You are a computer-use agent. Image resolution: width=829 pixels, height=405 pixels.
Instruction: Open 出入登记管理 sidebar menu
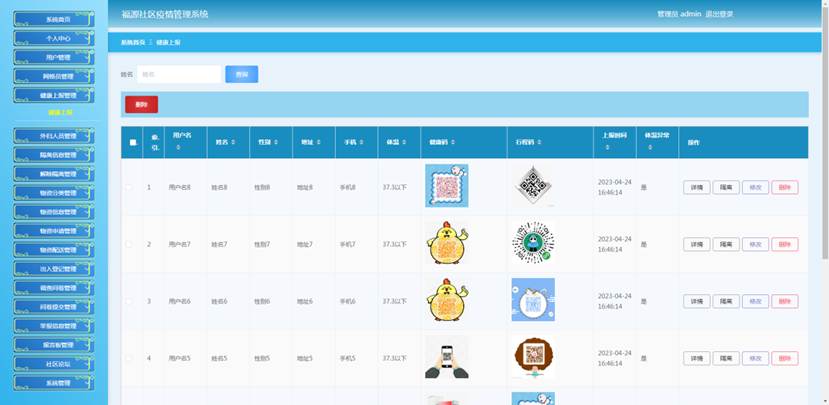(54, 269)
